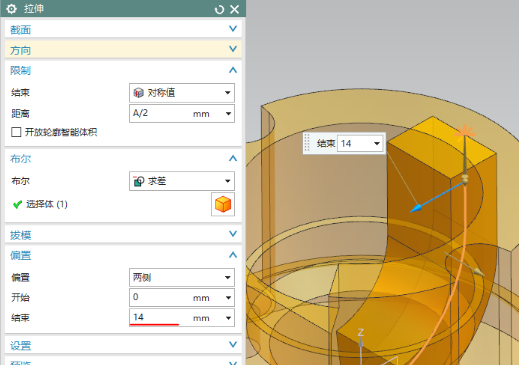Click the orange cube select-body icon
This screenshot has width=520, height=365.
[x=223, y=204]
